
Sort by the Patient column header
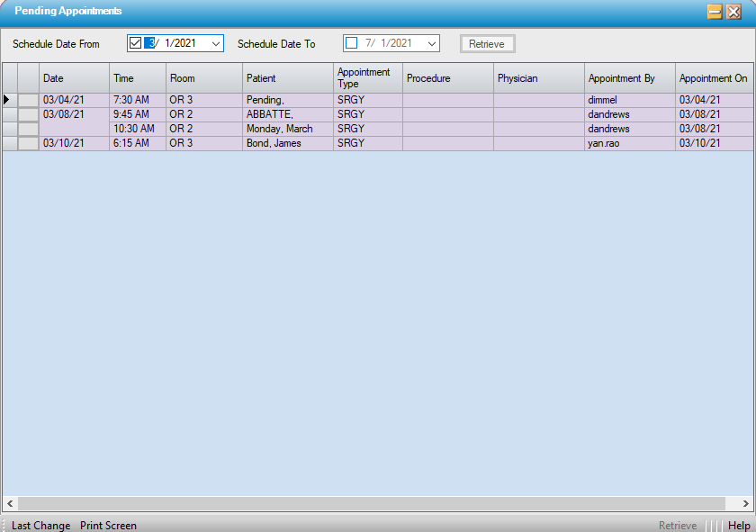pyautogui.click(x=287, y=78)
